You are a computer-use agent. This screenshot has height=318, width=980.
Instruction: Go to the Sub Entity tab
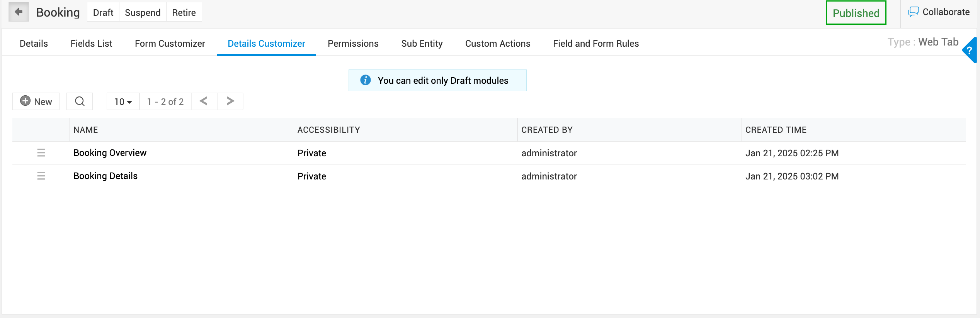tap(422, 44)
